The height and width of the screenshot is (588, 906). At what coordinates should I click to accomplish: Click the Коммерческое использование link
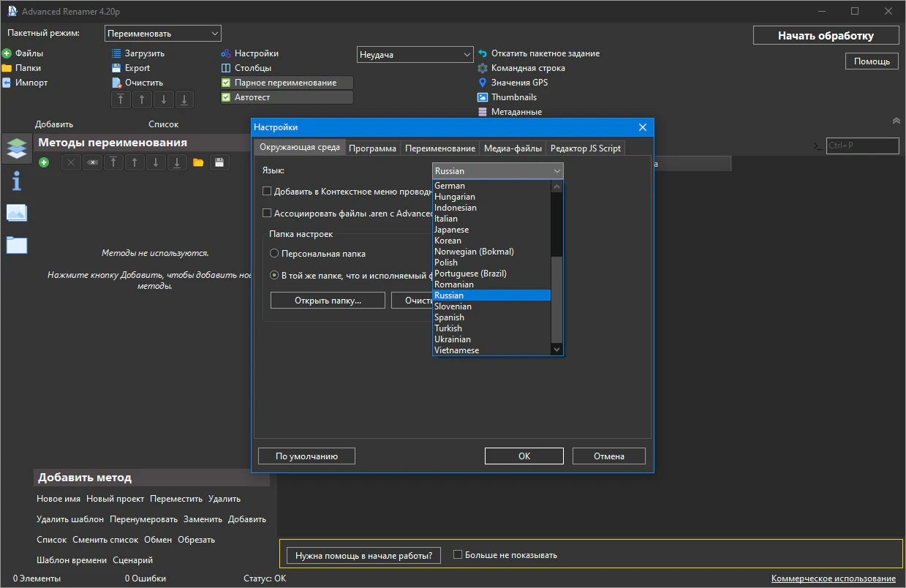[x=833, y=578]
